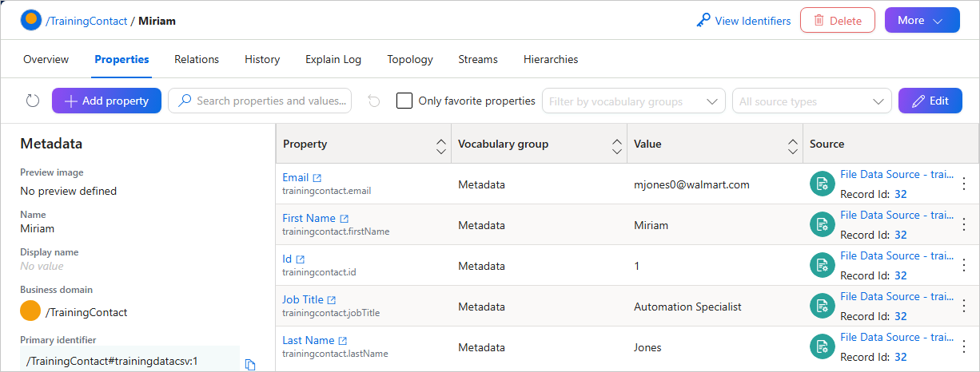This screenshot has height=372, width=980.
Task: Click the file data source icon in Email row
Action: pyautogui.click(x=822, y=184)
